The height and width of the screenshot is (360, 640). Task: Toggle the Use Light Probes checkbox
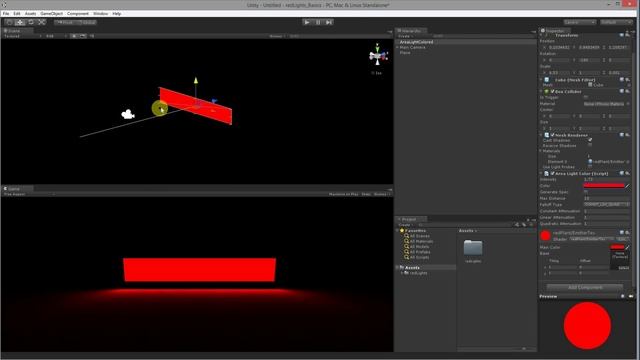coord(590,167)
